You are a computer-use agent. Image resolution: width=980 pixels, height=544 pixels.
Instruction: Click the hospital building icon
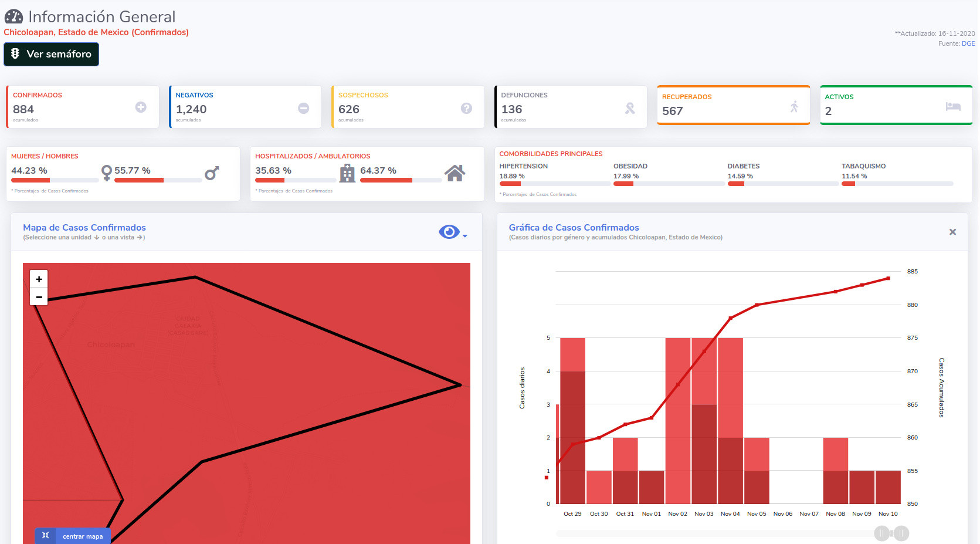(347, 173)
